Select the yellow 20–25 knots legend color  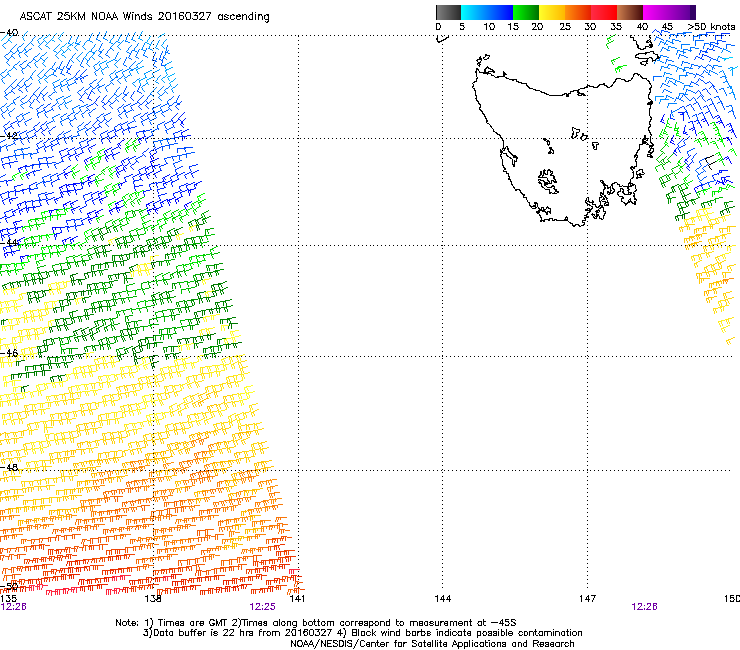tap(552, 12)
